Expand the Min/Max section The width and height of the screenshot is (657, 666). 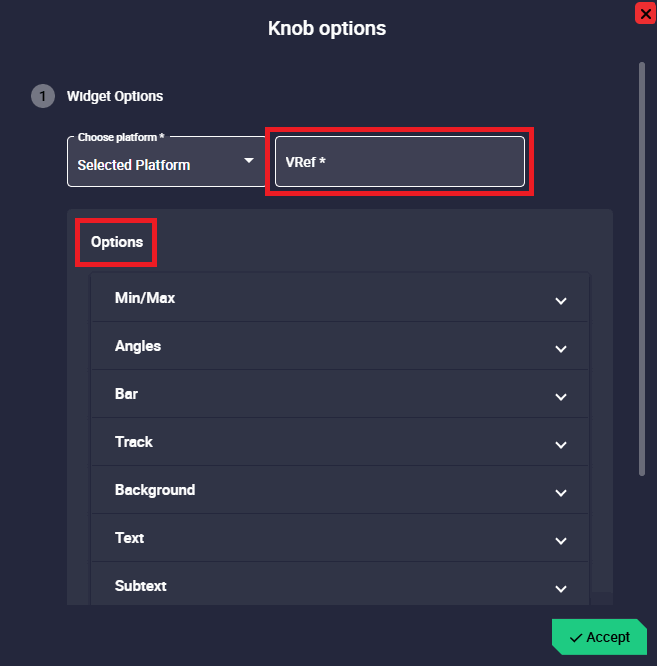340,298
